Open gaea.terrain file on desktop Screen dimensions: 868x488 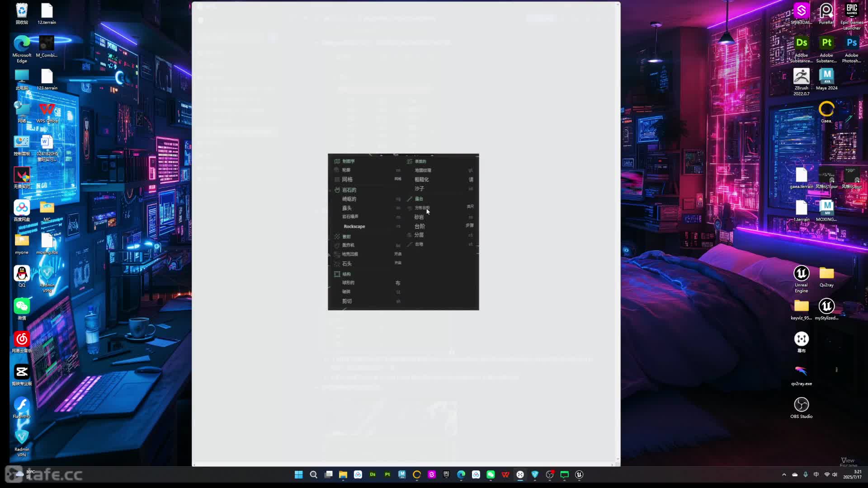point(802,178)
